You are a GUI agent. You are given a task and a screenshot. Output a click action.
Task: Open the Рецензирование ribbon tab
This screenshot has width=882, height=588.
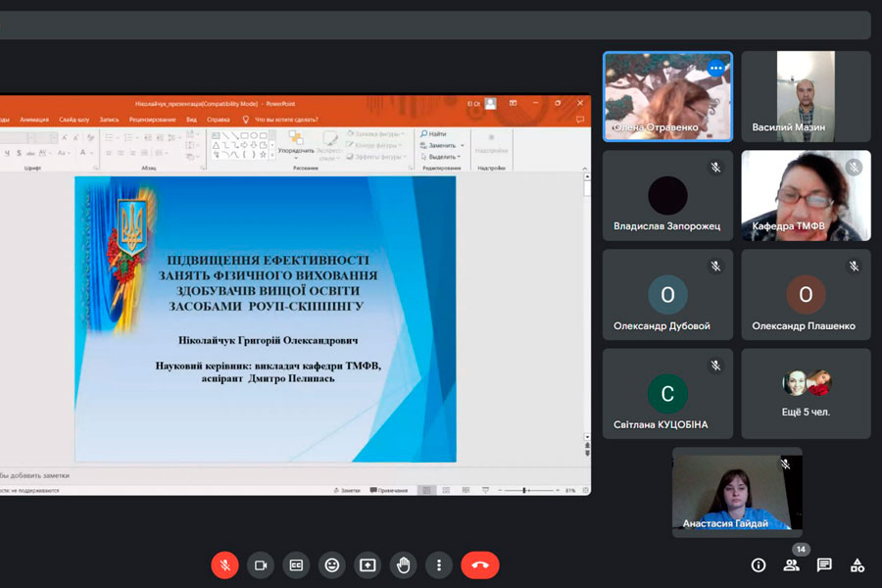(x=152, y=120)
